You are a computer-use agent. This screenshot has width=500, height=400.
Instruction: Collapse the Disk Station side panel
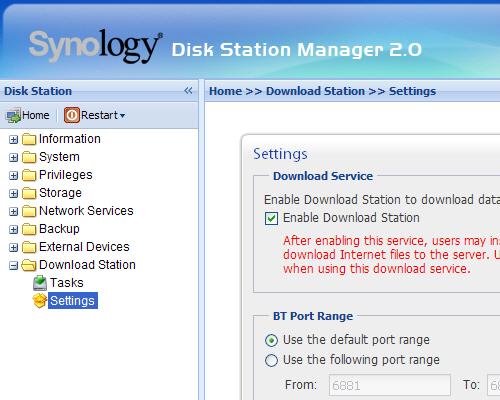[188, 91]
